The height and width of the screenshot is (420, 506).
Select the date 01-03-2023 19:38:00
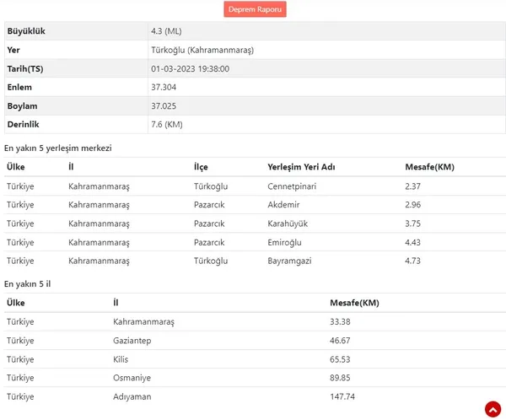(190, 68)
